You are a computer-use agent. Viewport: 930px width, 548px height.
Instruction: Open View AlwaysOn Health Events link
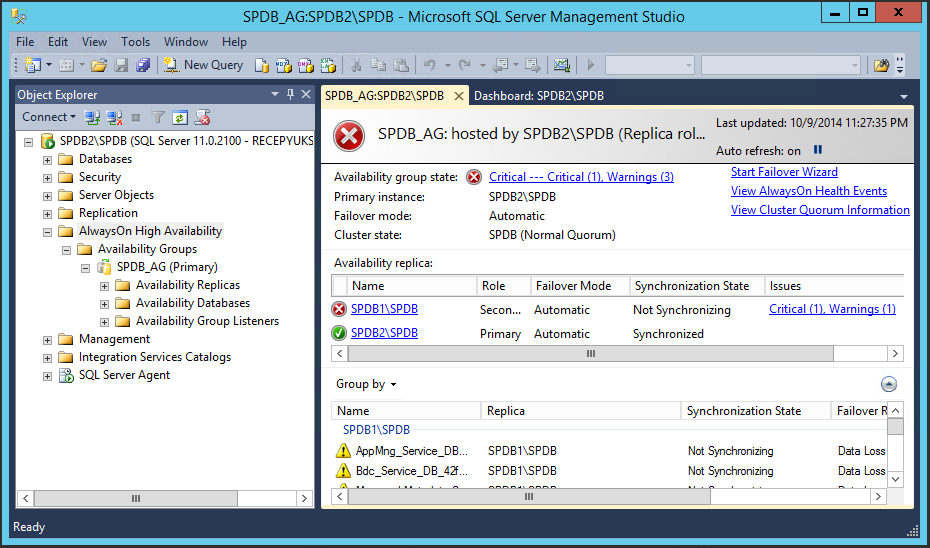tap(809, 191)
